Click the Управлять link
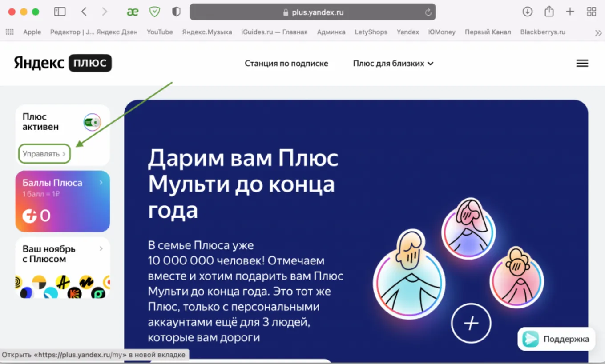This screenshot has height=364, width=605. click(x=44, y=154)
